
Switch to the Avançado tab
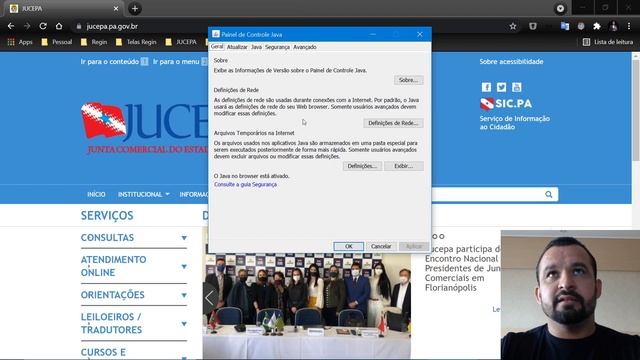(x=305, y=47)
